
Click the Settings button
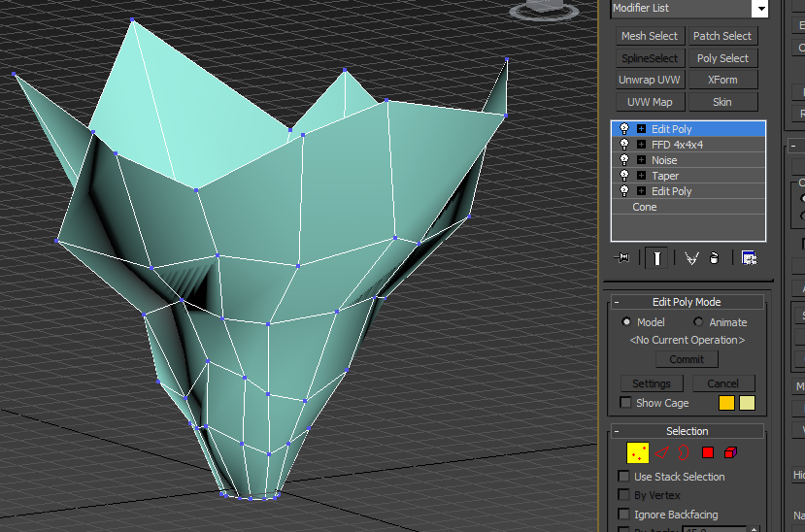[652, 383]
